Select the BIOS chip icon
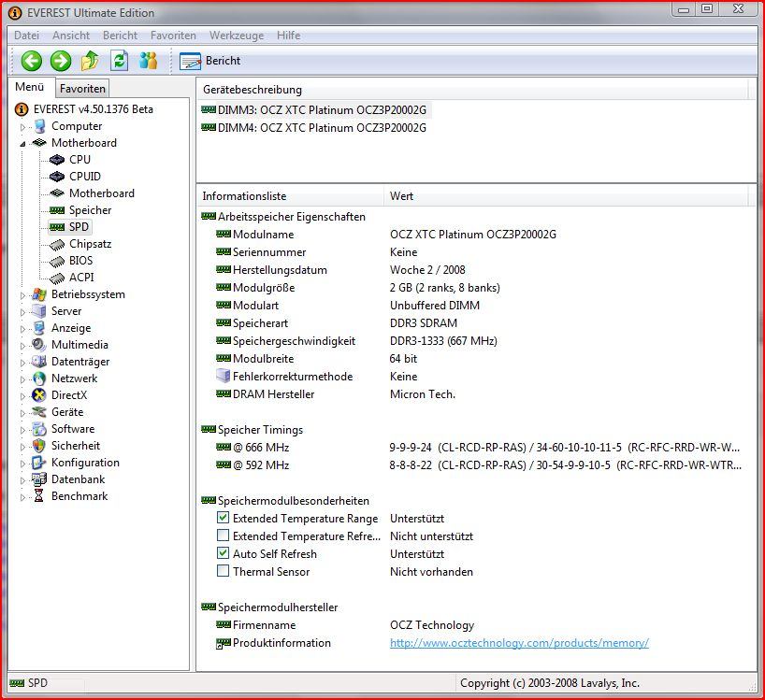The width and height of the screenshot is (765, 700). click(x=57, y=261)
